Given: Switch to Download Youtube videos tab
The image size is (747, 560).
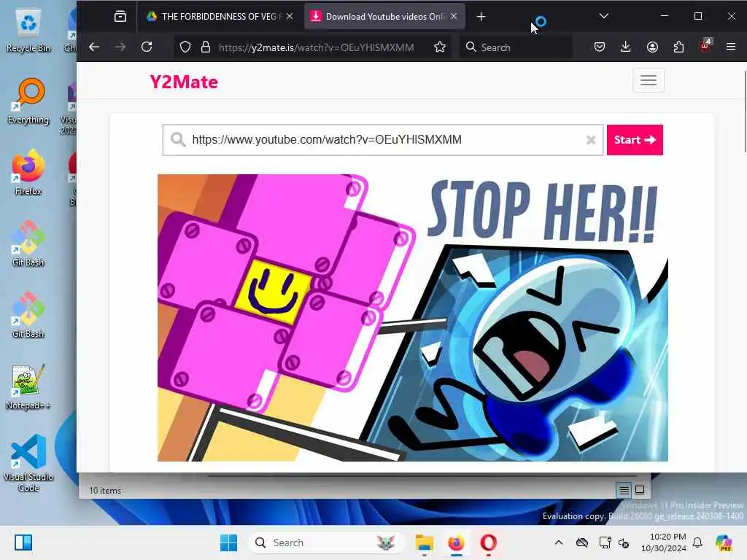Looking at the screenshot, I should tap(385, 17).
